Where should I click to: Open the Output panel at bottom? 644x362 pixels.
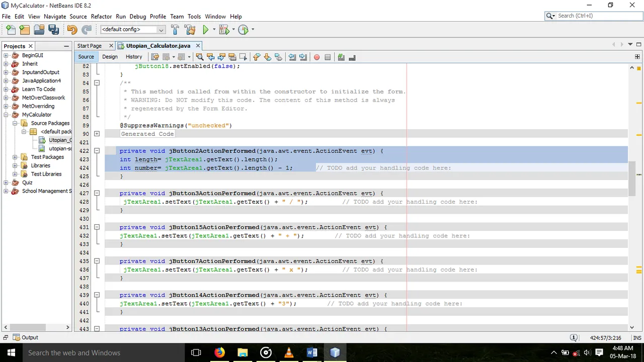tap(26, 337)
